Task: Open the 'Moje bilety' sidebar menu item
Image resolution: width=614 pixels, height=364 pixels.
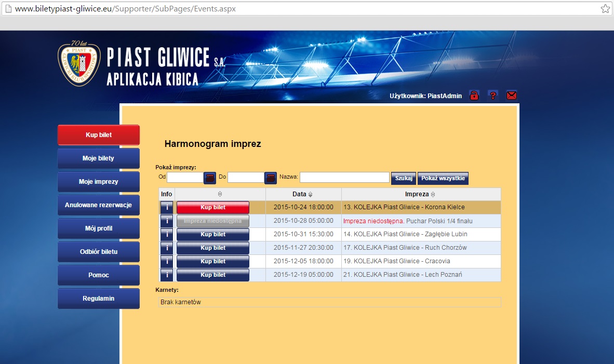Action: pos(98,158)
